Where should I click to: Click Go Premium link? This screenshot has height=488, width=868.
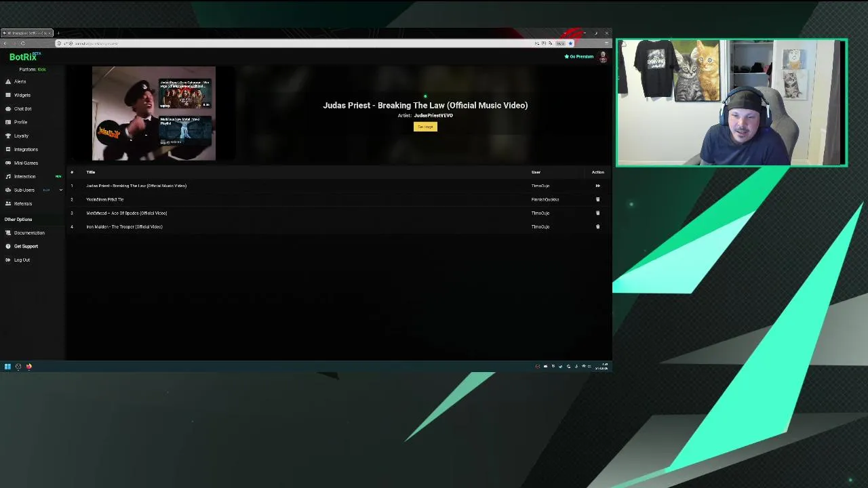(x=579, y=57)
